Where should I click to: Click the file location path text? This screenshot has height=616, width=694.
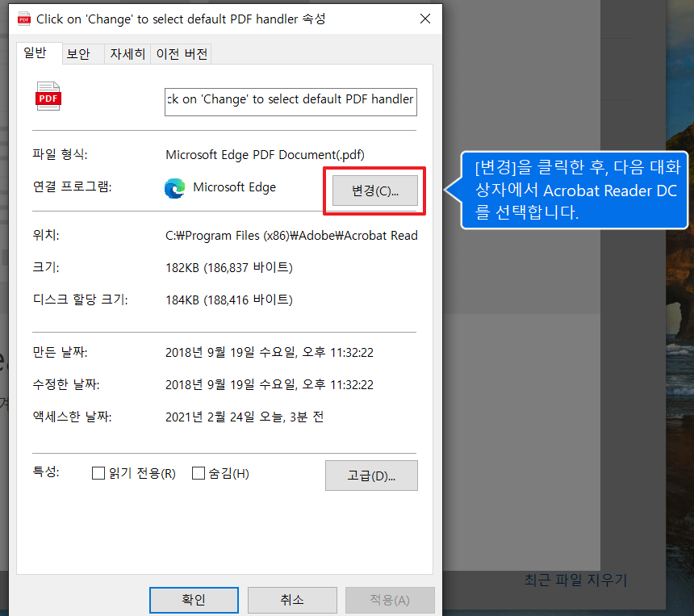[291, 236]
